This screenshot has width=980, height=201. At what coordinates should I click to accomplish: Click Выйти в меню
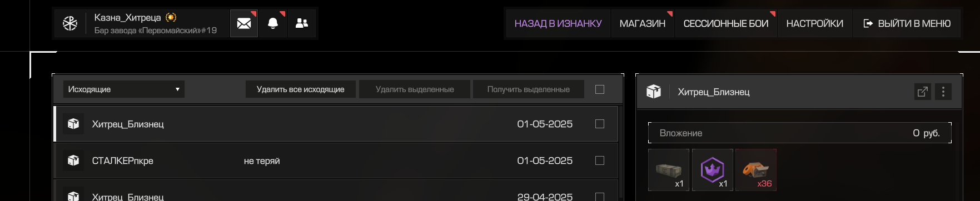(907, 23)
